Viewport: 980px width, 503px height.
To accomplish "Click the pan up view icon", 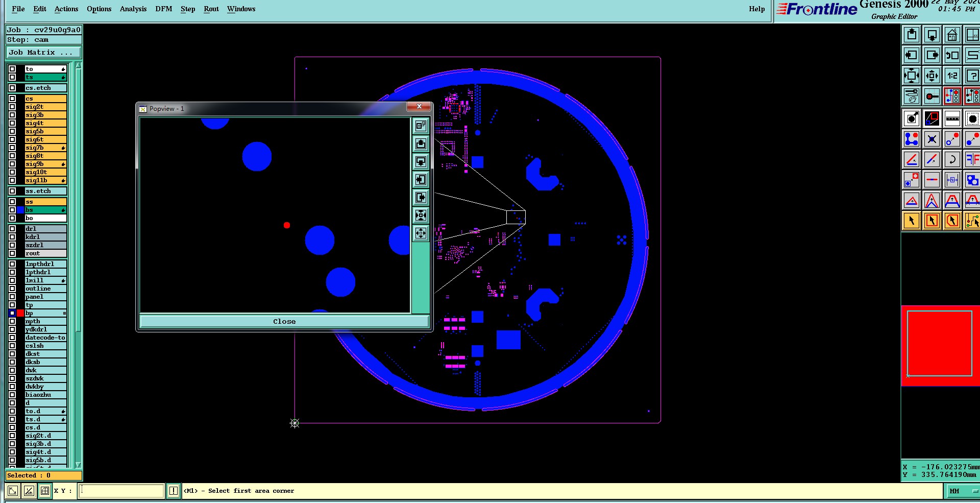I will [x=912, y=35].
